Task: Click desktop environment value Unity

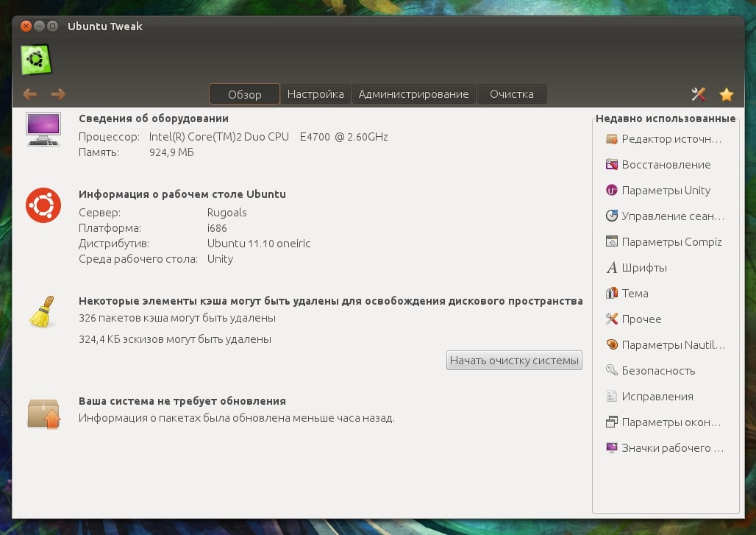Action: click(x=220, y=259)
